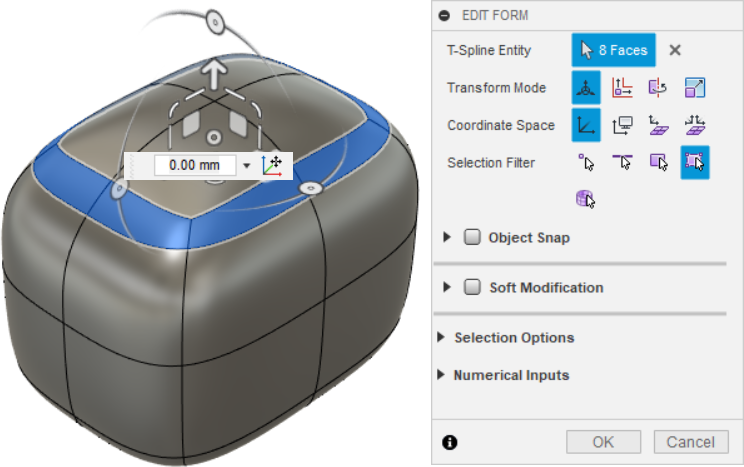Click the right rotation handle on manipulator

point(311,188)
